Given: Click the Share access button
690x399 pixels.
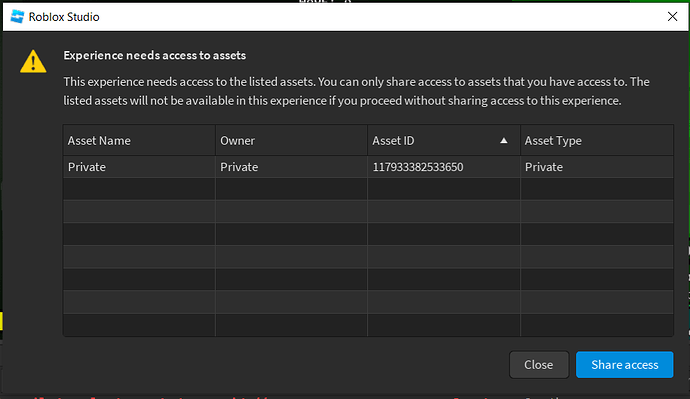Looking at the screenshot, I should pos(624,365).
